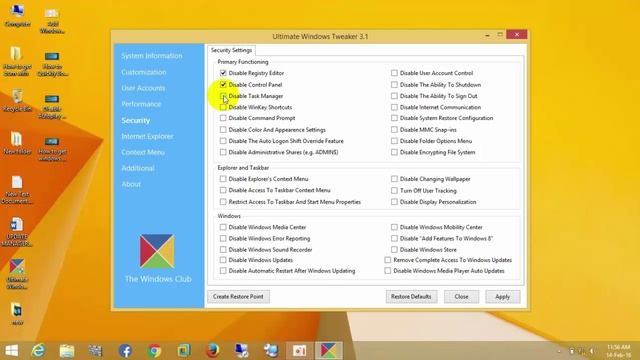This screenshot has width=640, height=360.
Task: Select the New Text Document desktop icon
Action: (x=17, y=189)
